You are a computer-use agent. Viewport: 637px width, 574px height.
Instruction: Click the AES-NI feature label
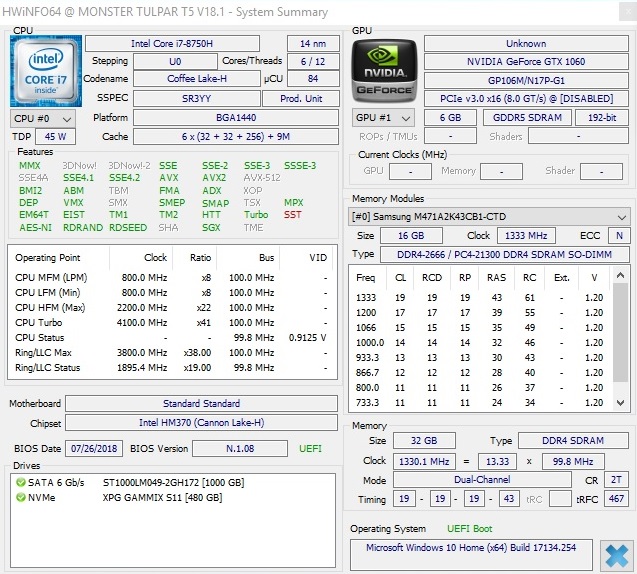[36, 227]
